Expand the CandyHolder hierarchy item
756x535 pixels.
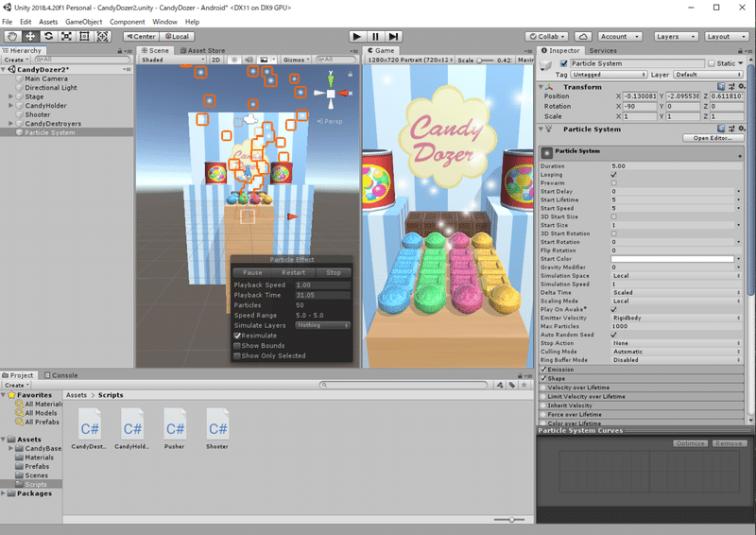tap(10, 105)
